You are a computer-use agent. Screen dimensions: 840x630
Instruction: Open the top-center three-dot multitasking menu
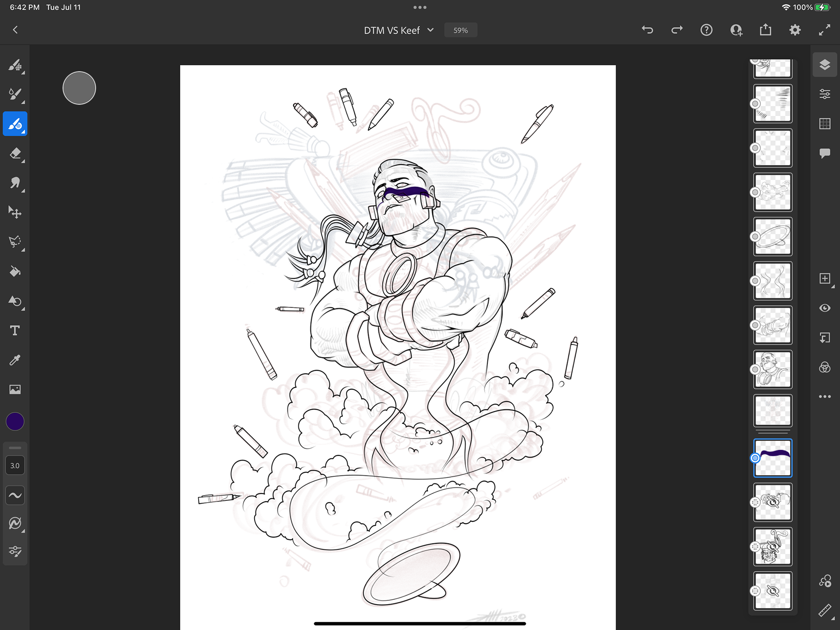point(420,7)
